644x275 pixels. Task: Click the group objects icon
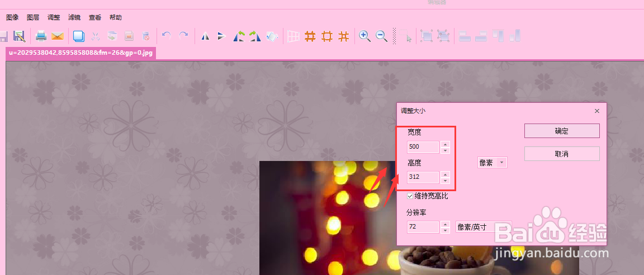(427, 36)
